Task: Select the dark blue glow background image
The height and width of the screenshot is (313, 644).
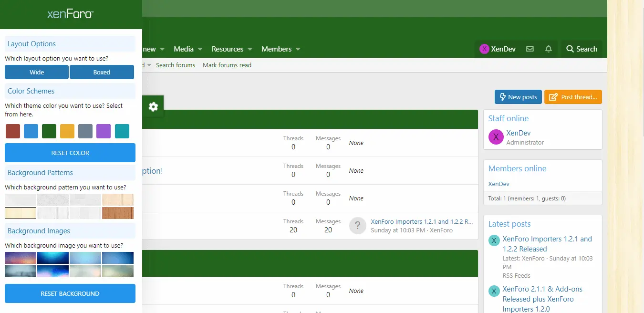Action: [53, 258]
